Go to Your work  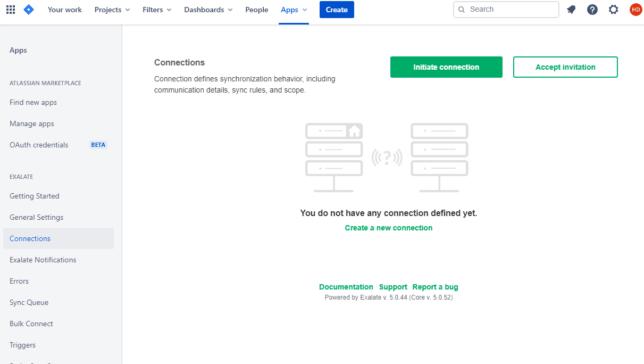[65, 10]
